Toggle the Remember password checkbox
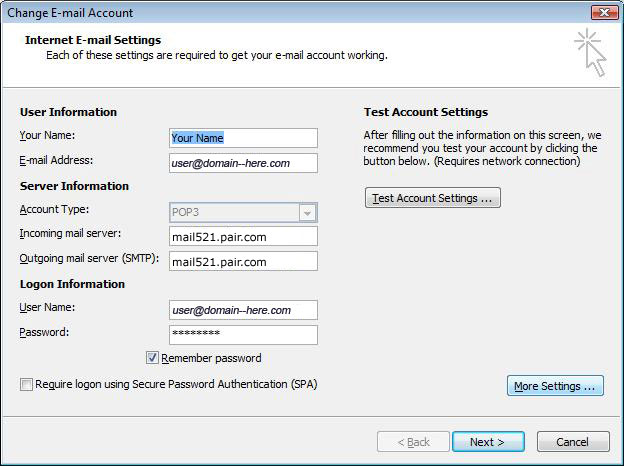The image size is (624, 466). point(152,358)
